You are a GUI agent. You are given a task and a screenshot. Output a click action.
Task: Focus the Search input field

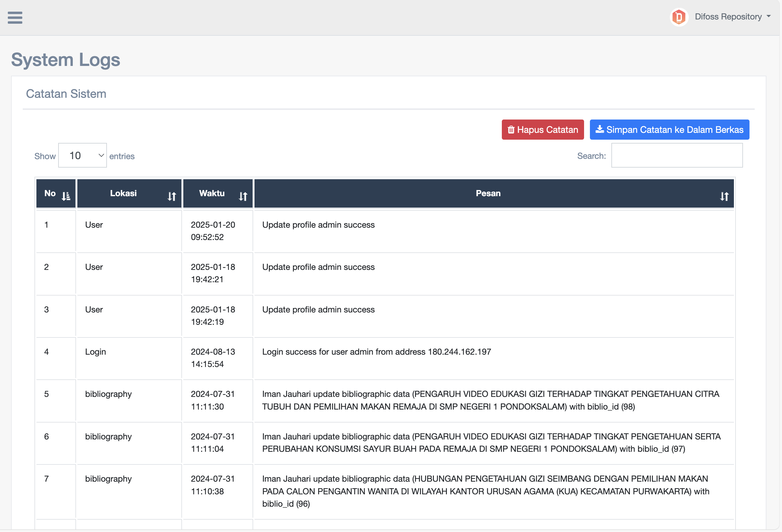coord(677,155)
